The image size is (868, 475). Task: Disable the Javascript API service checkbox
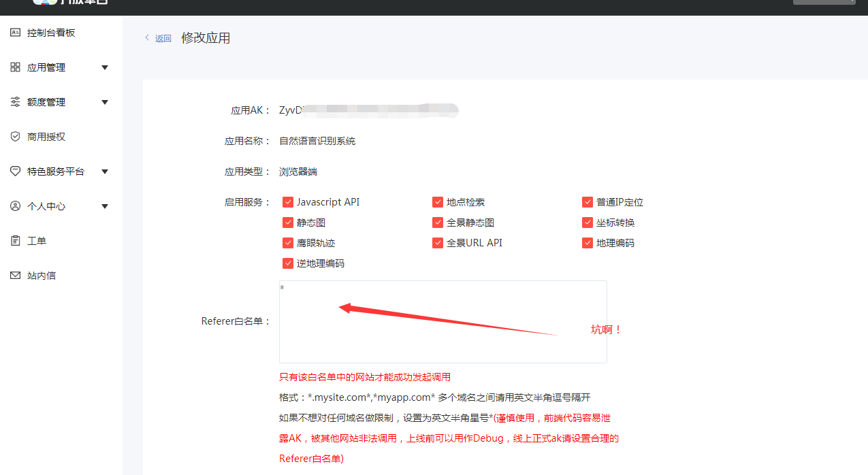[288, 201]
